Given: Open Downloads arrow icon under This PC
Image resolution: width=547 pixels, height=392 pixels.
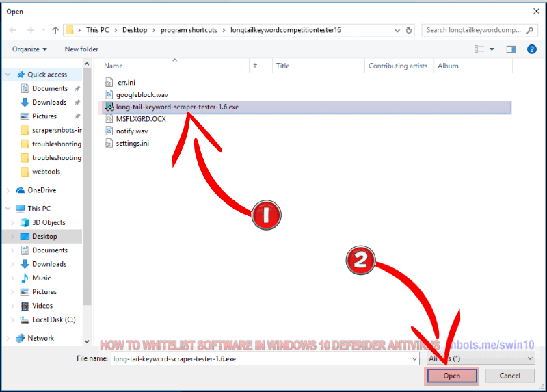Looking at the screenshot, I should coord(25,264).
